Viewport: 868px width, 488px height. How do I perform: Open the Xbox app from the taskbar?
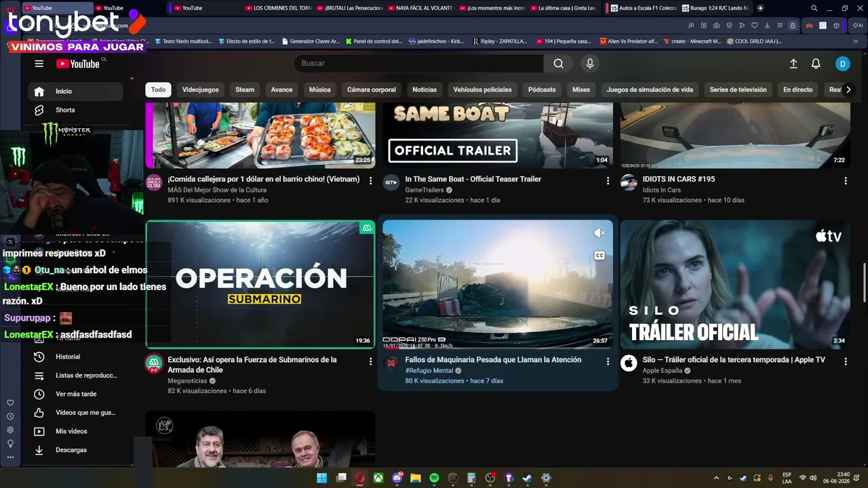[x=378, y=478]
